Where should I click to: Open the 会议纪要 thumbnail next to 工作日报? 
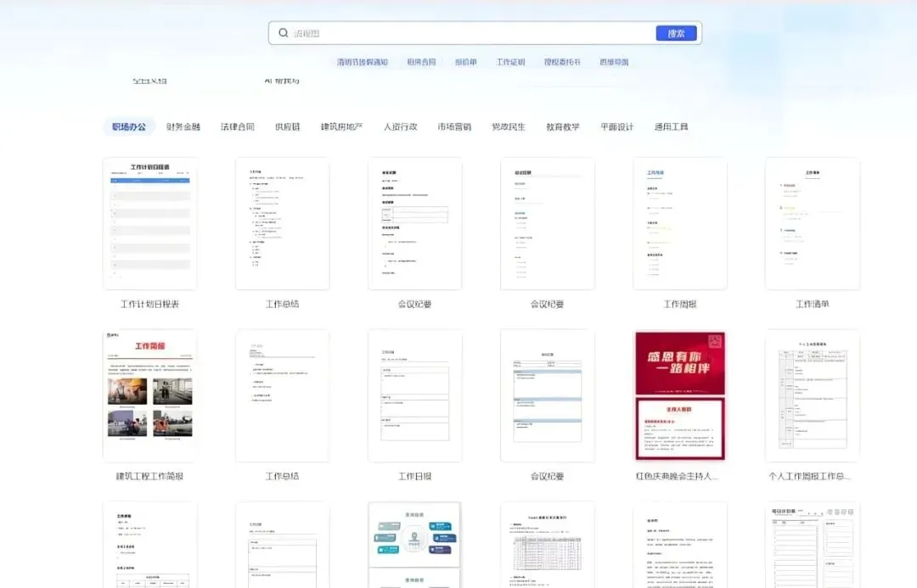pyautogui.click(x=548, y=395)
